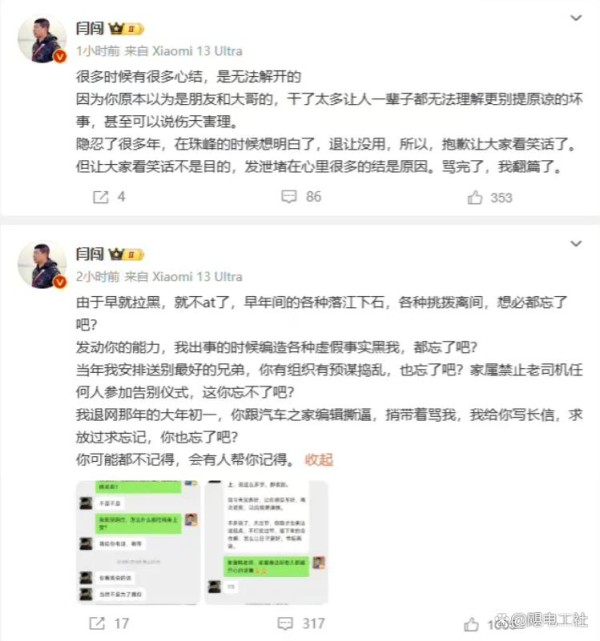
Task: Open the second post's profile avatar
Action: (42, 265)
